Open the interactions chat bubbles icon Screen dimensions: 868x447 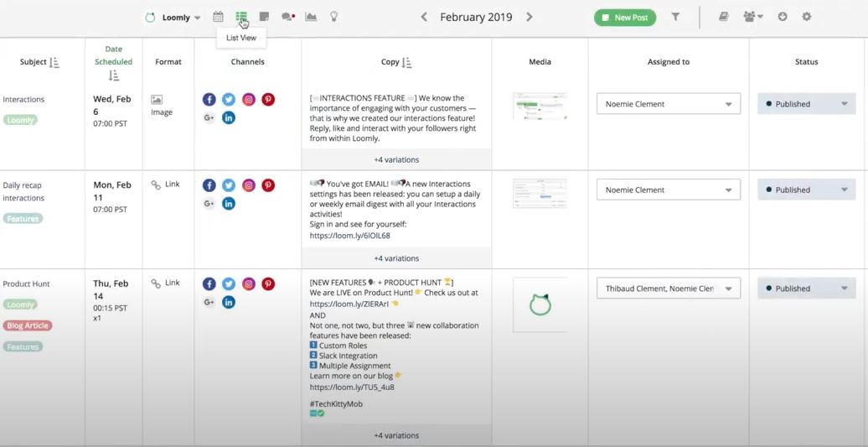pos(287,17)
